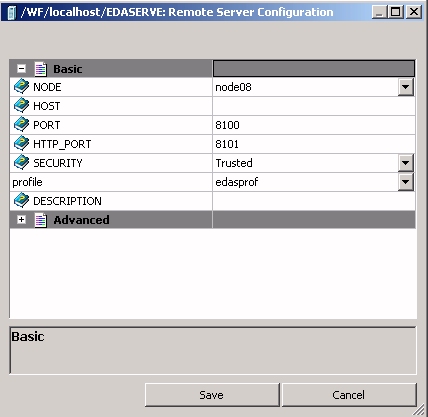Open the profile dropdown showing edasprof
Viewport: 428px width, 417px height.
tap(406, 182)
